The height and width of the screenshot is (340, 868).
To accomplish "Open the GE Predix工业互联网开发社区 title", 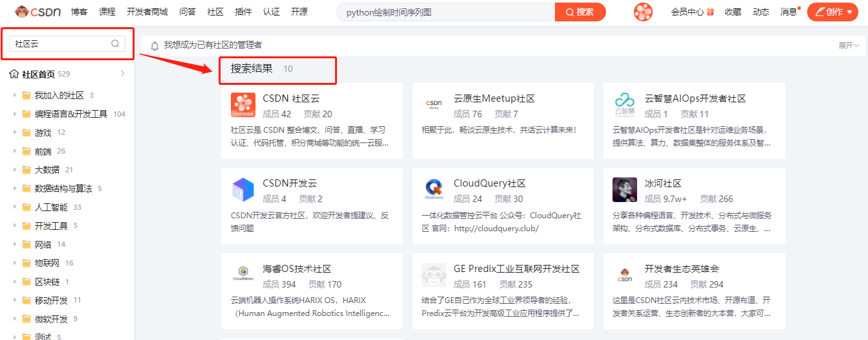I will (517, 269).
